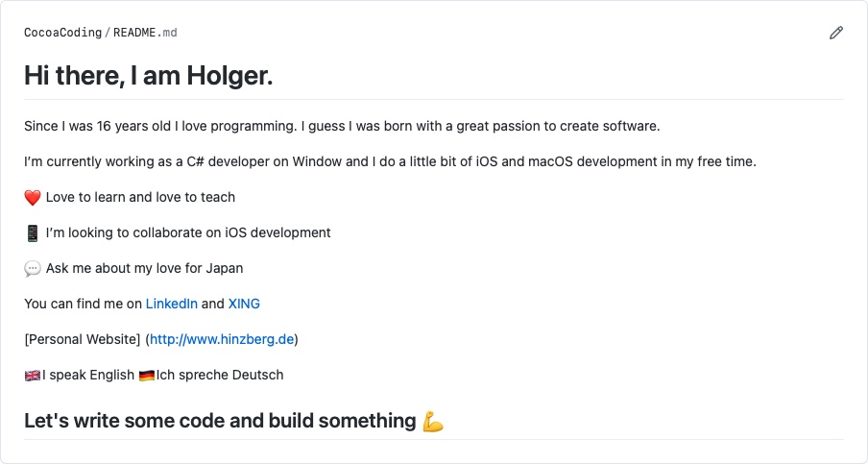Click the mobile phone emoji

pyautogui.click(x=33, y=233)
